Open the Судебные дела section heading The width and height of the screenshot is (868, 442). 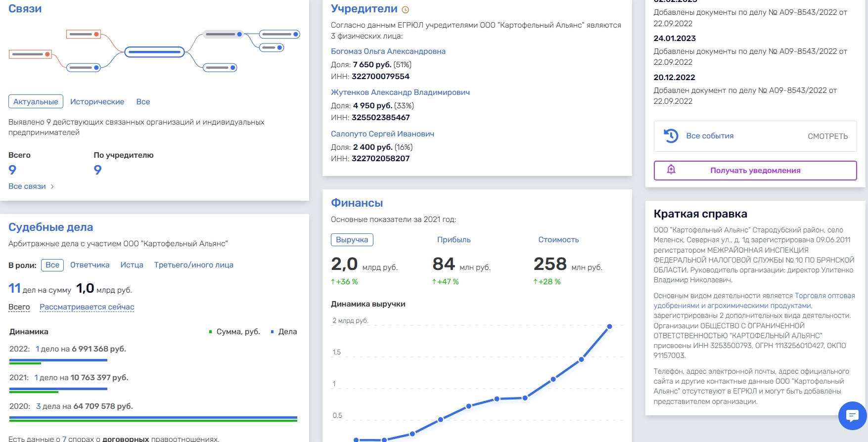click(x=50, y=227)
